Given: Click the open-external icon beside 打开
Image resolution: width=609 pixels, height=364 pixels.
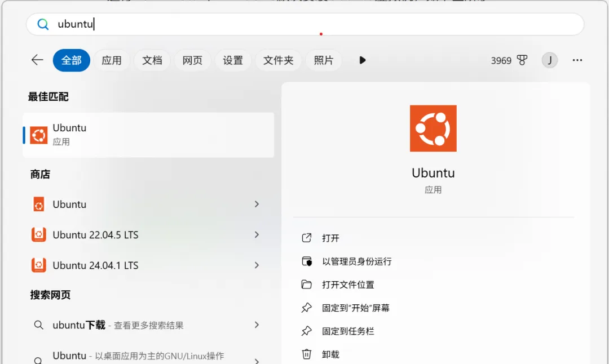Looking at the screenshot, I should coord(306,238).
